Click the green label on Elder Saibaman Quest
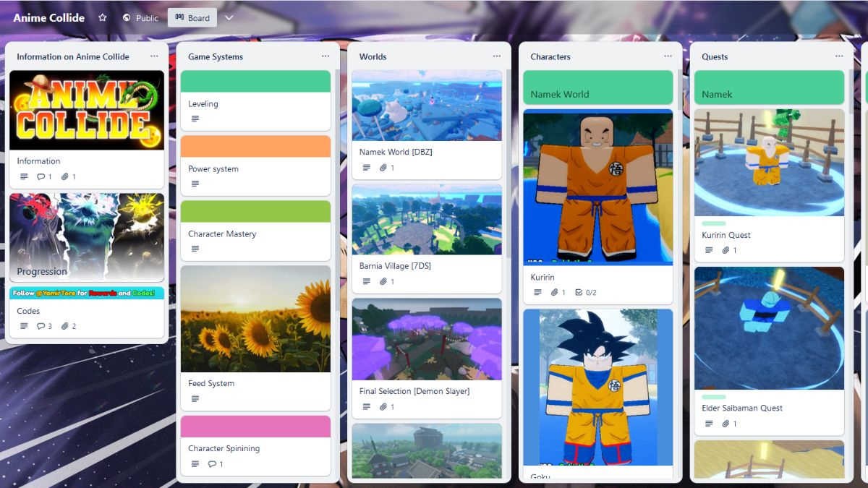Viewport: 868px width, 488px height. pyautogui.click(x=714, y=396)
